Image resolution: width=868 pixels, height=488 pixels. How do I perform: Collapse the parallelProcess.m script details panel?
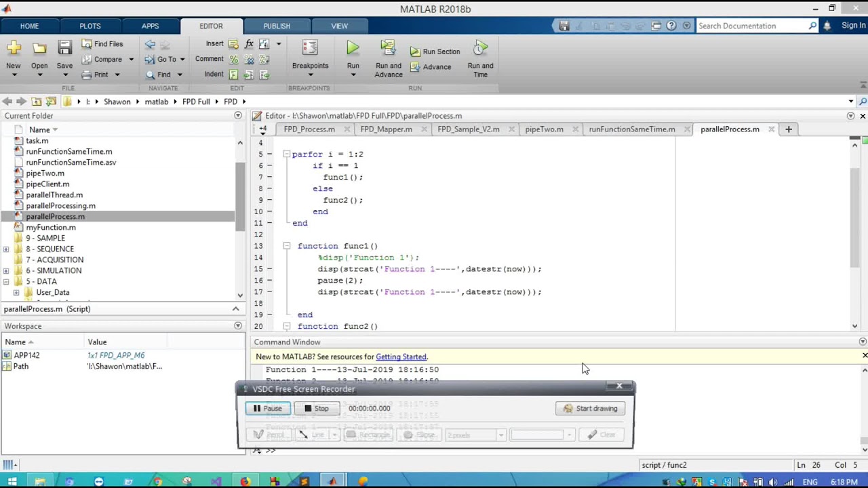(235, 309)
